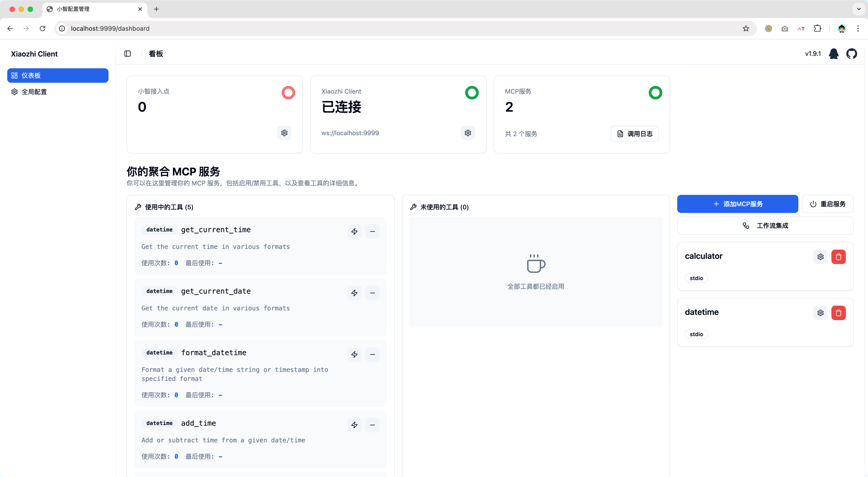Disable the get_current_date tool
The width and height of the screenshot is (868, 477).
(x=373, y=293)
